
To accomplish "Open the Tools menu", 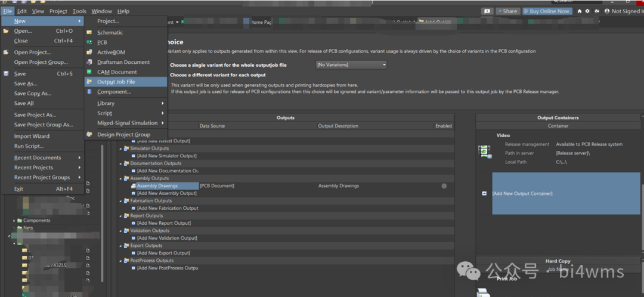I will tap(79, 11).
